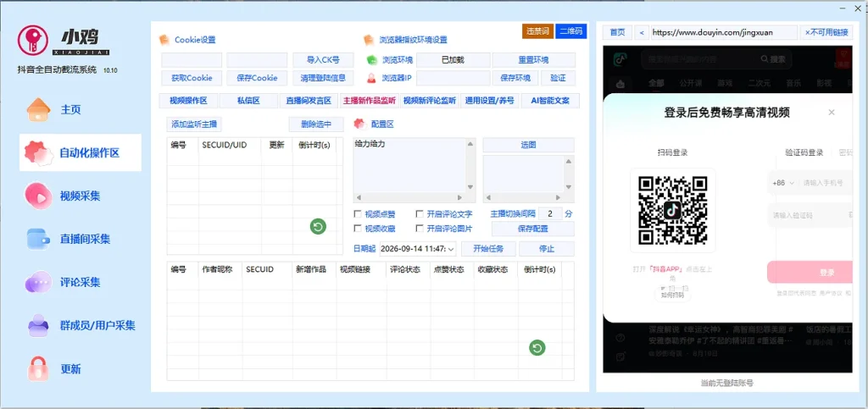The width and height of the screenshot is (868, 409).
Task: Click the 更新 lock icon
Action: click(x=38, y=368)
